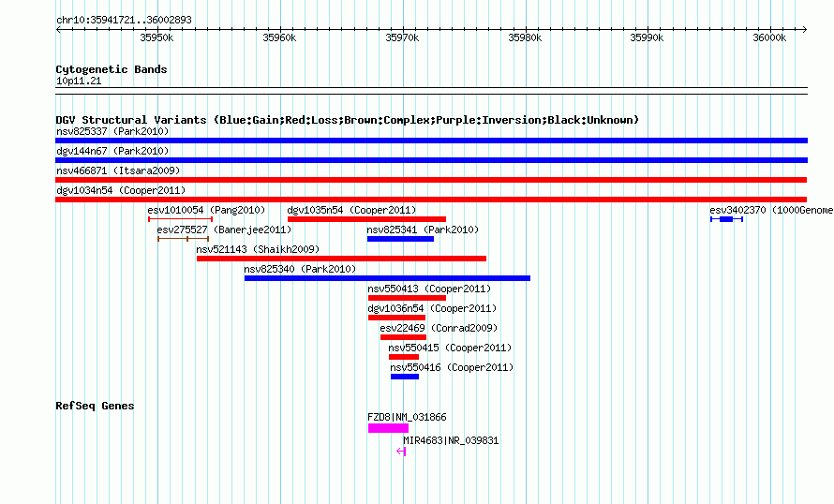The height and width of the screenshot is (504, 834).
Task: Select the nsv825341 (Park2010) blue bar
Action: pos(400,239)
